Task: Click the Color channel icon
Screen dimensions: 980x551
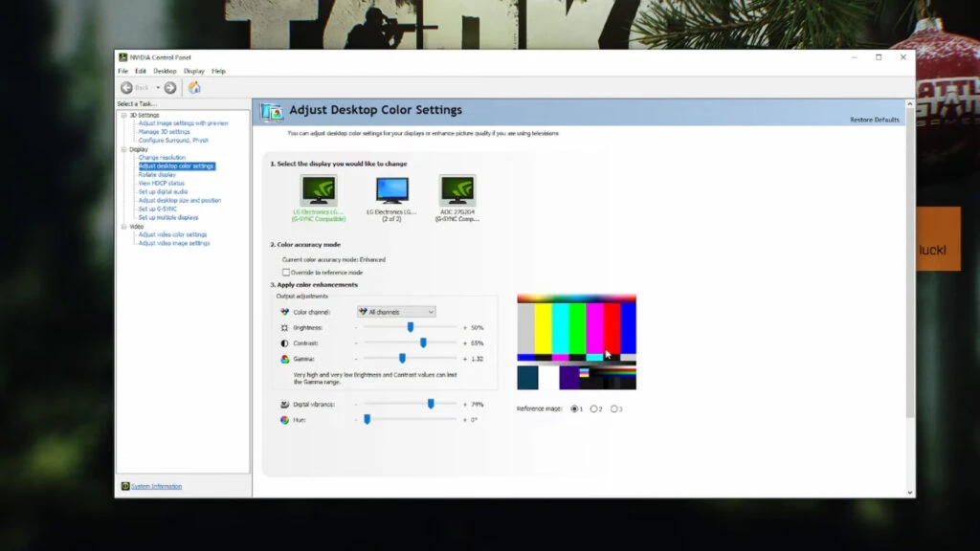Action: click(284, 312)
